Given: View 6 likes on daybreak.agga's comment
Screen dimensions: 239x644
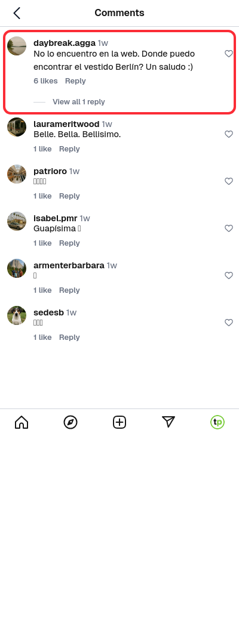Looking at the screenshot, I should coord(45,81).
